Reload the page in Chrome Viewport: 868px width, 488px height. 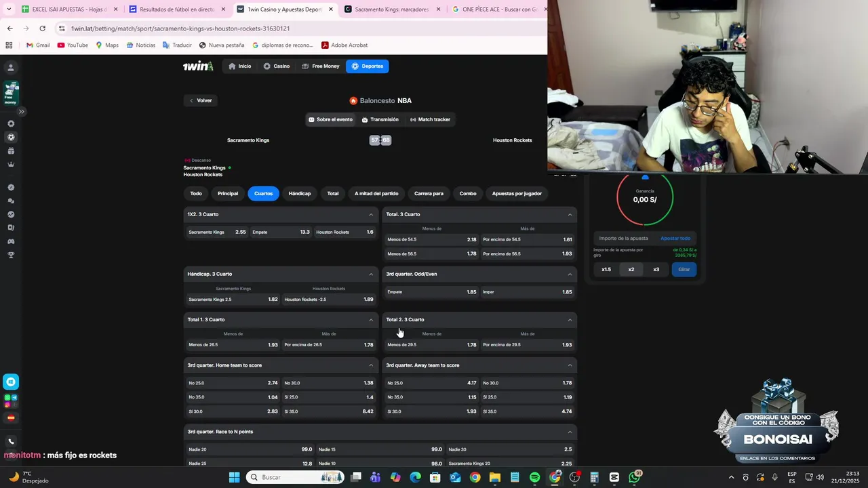(x=42, y=28)
